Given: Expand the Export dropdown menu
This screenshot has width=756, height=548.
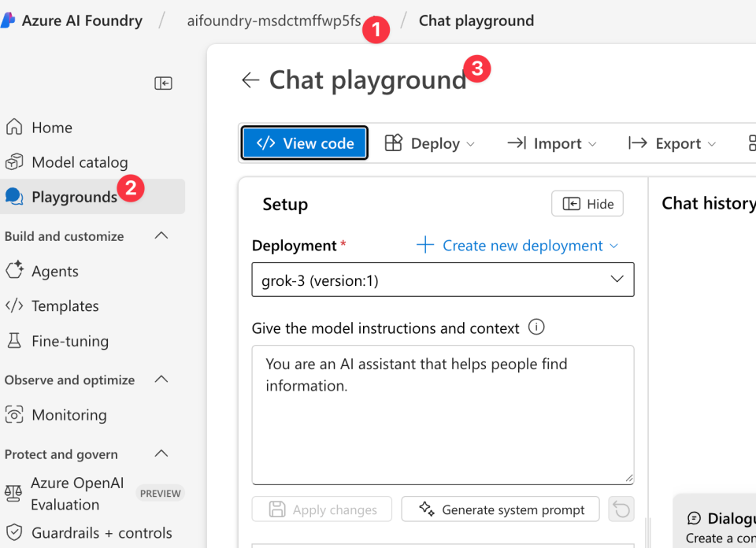Looking at the screenshot, I should tap(712, 144).
